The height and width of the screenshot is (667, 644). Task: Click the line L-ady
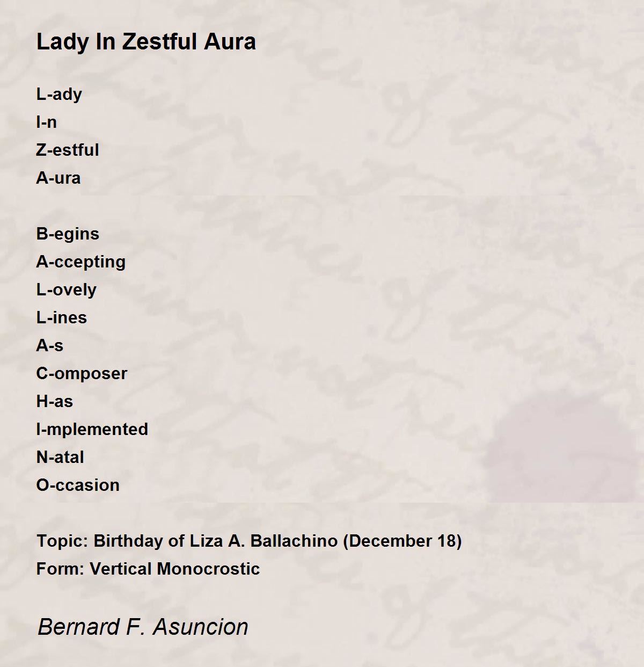59,95
